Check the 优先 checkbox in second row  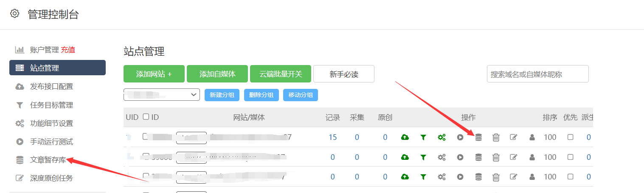(x=570, y=157)
